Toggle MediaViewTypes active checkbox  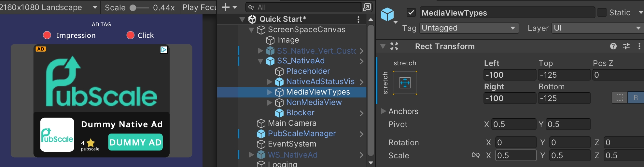[x=411, y=13]
